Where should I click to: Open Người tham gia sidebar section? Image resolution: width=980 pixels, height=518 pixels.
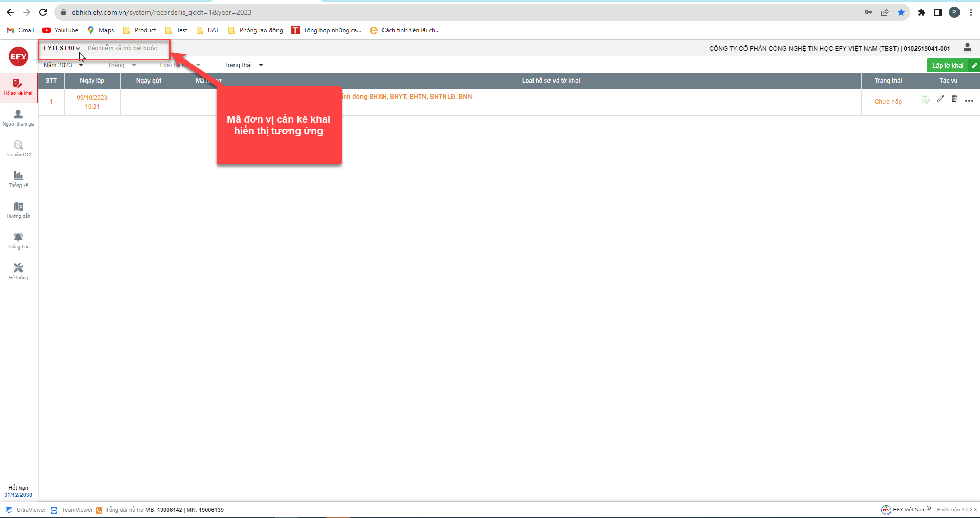18,117
